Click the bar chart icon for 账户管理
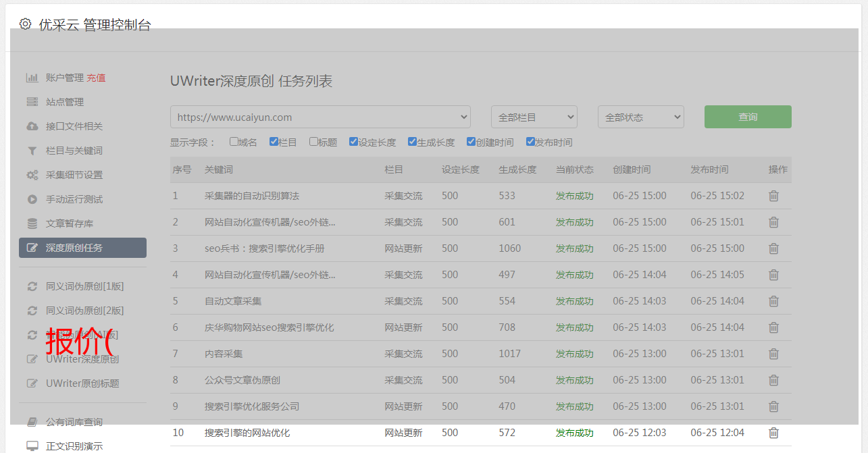Image resolution: width=868 pixels, height=453 pixels. pyautogui.click(x=32, y=78)
